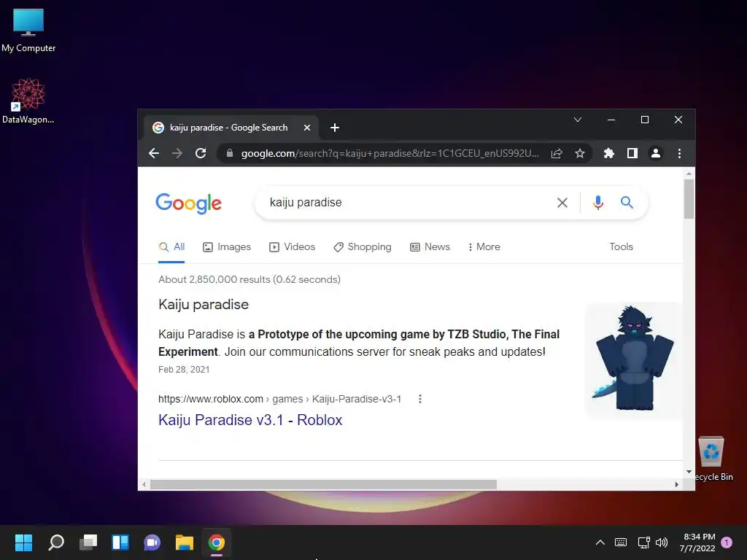Switch to the Videos tab

pos(292,246)
